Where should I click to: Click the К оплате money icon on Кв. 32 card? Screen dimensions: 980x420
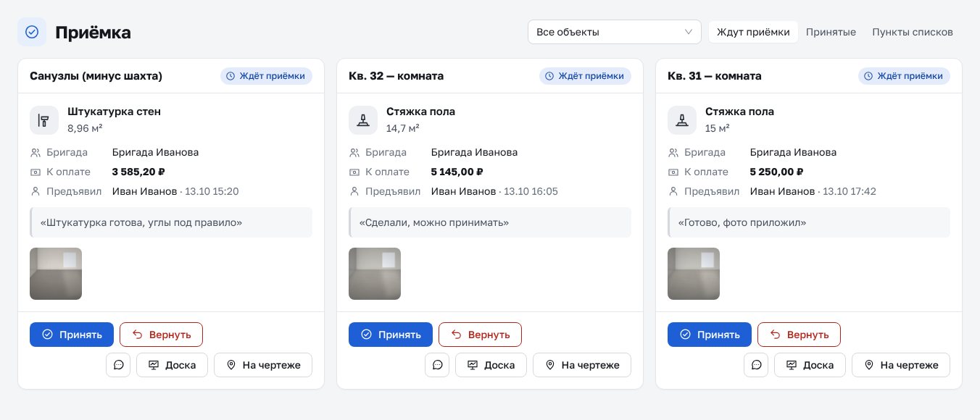[354, 172]
